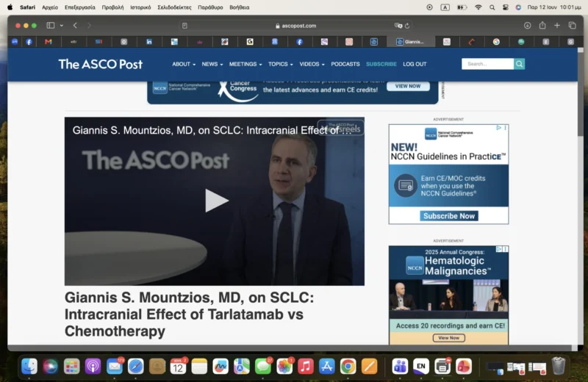
Task: Open the MEETINGS dropdown menu
Action: tap(245, 64)
